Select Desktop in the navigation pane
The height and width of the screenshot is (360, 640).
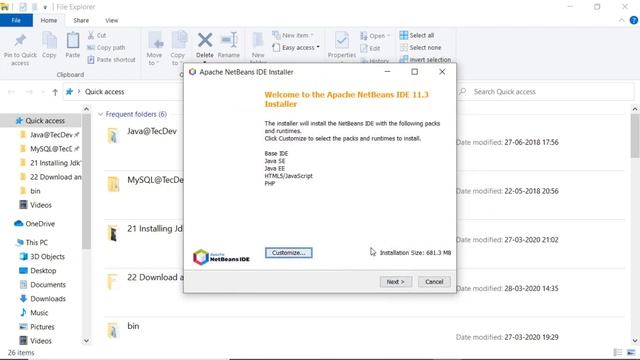38,271
